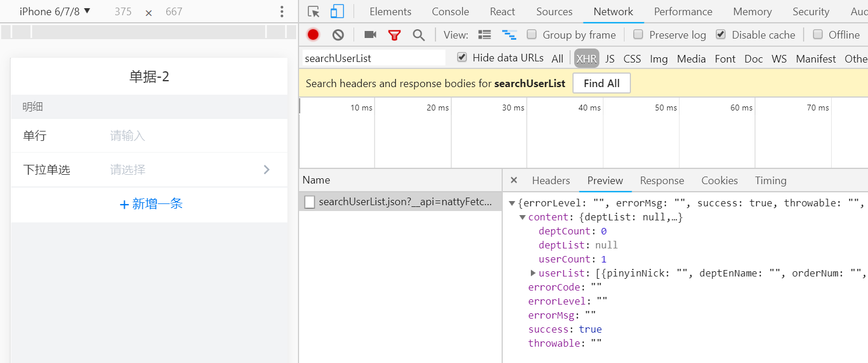Open the network search magnifier
Viewport: 868px width, 363px height.
pos(418,35)
